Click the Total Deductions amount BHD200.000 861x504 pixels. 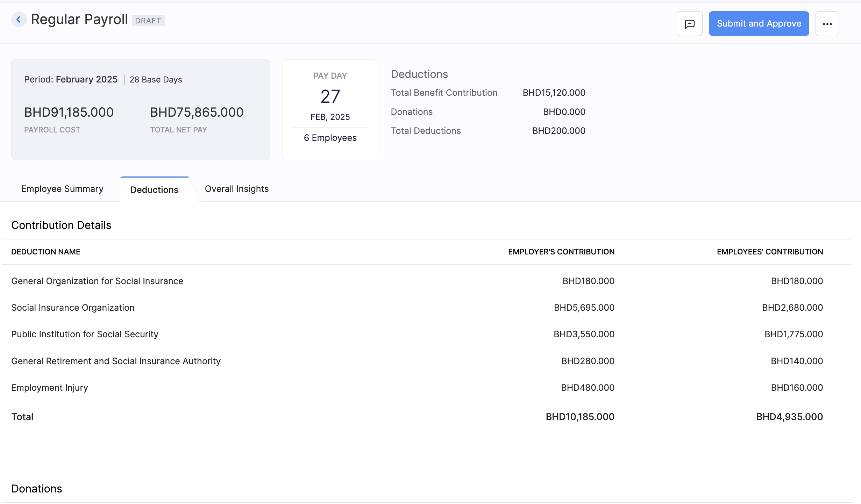click(x=558, y=130)
